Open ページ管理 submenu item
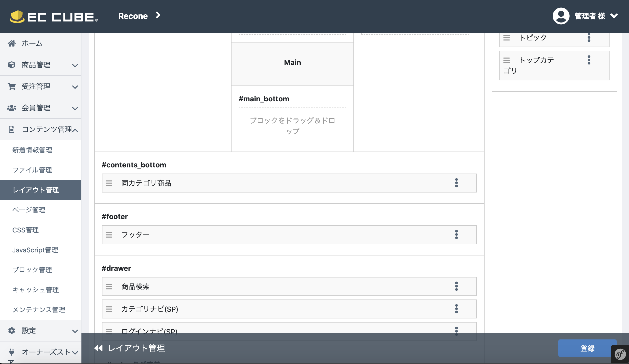This screenshot has width=629, height=364. point(29,210)
